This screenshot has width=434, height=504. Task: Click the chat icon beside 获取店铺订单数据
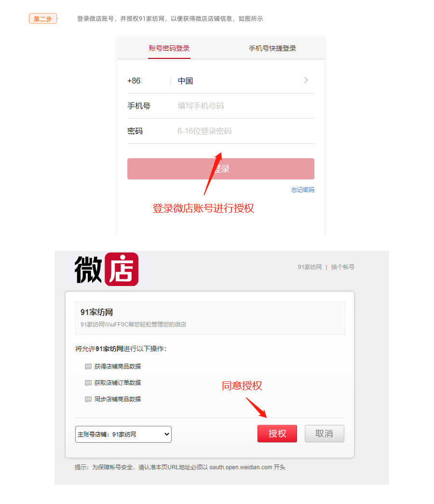tap(88, 383)
